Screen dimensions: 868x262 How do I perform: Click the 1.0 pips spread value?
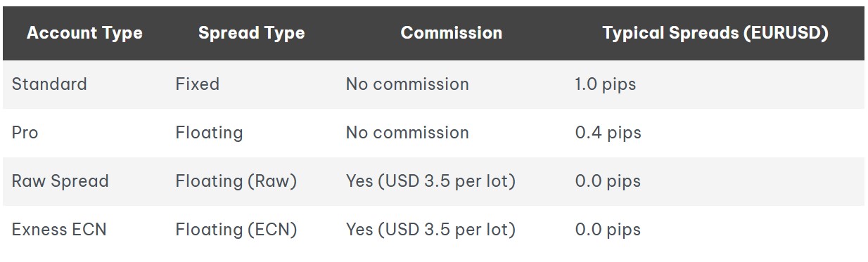605,84
